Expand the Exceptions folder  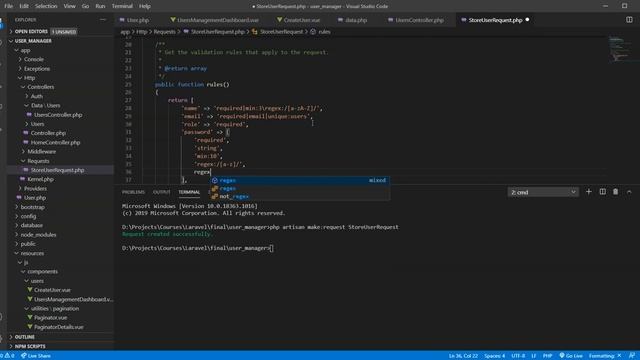pyautogui.click(x=60, y=69)
